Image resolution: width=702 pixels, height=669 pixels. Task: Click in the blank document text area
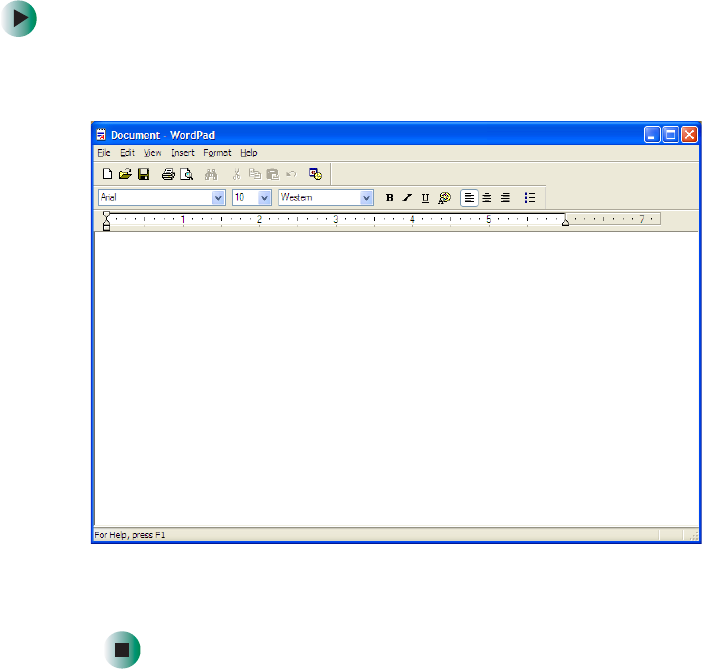396,378
